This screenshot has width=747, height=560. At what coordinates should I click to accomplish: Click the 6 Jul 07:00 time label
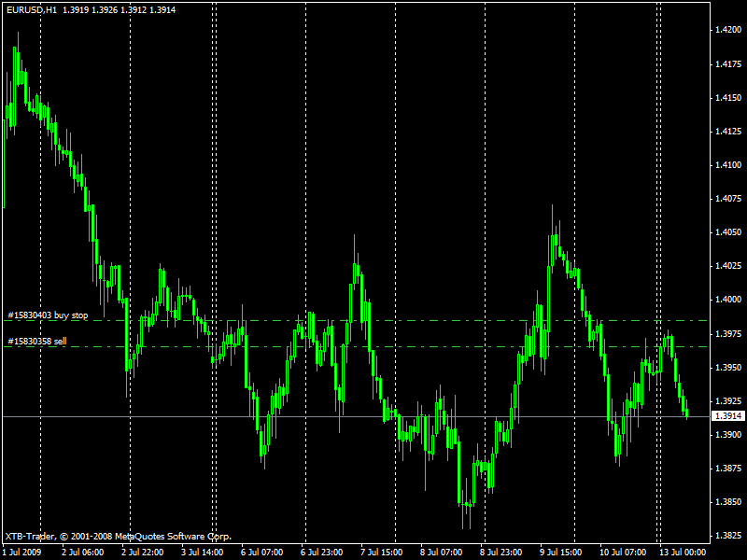tap(261, 553)
